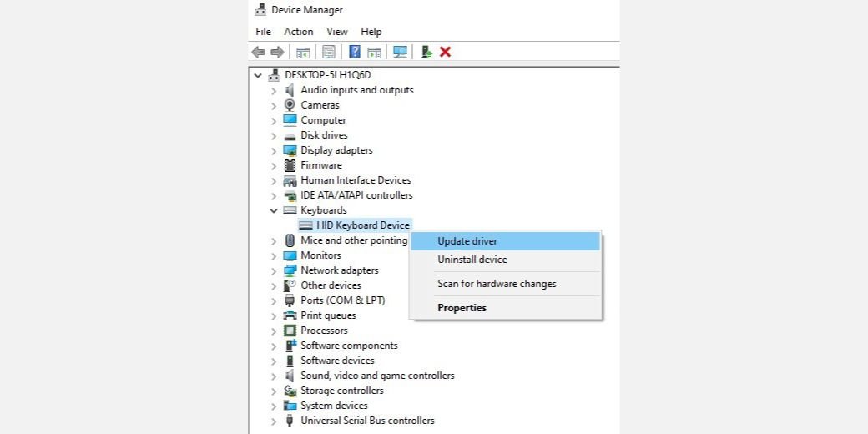
Task: Click the Cameras device category icon
Action: pos(290,105)
